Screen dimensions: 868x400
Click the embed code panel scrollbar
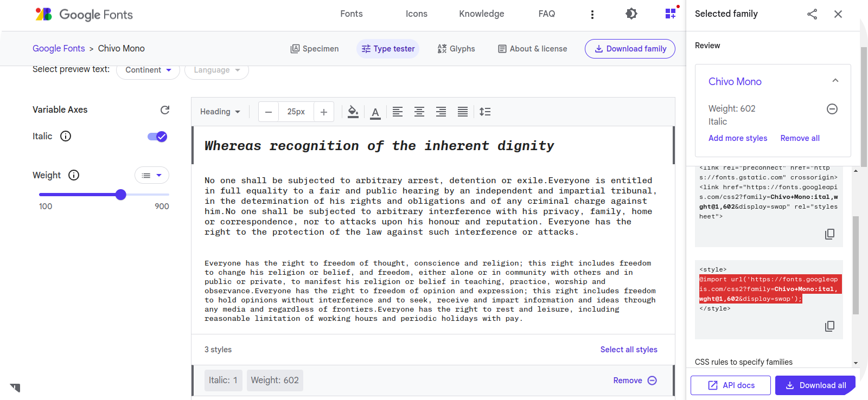856,266
